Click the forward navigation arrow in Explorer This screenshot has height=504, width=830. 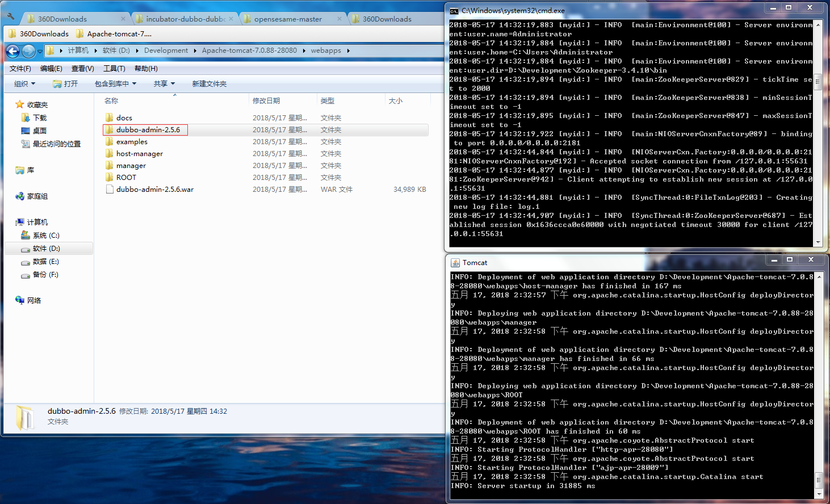[x=28, y=51]
